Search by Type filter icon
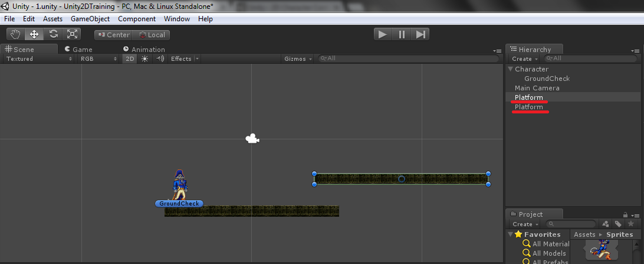 (x=606, y=224)
